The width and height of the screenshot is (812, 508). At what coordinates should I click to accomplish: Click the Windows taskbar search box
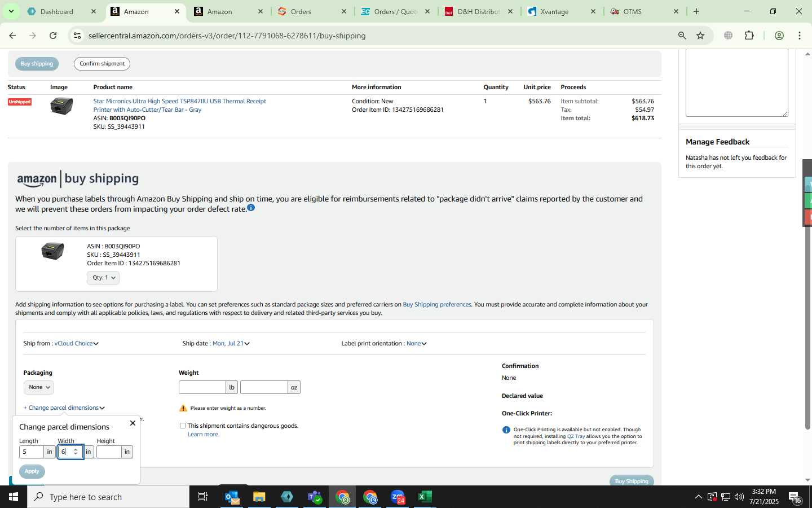[x=108, y=497]
